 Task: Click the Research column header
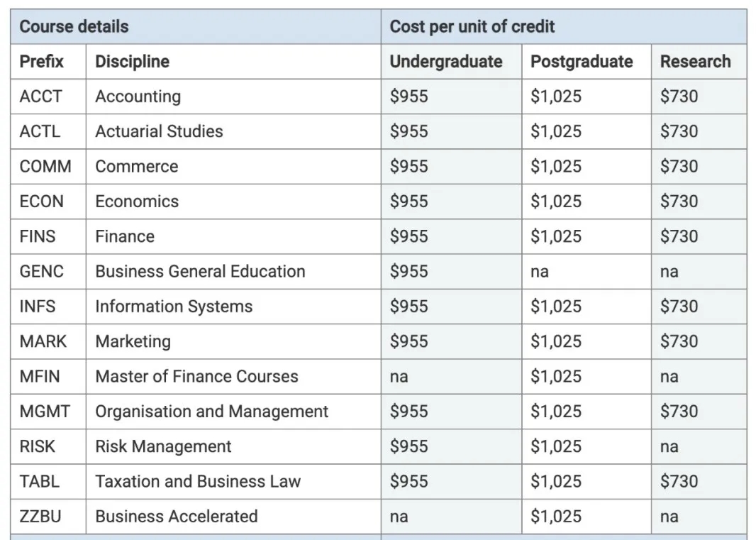(x=699, y=62)
